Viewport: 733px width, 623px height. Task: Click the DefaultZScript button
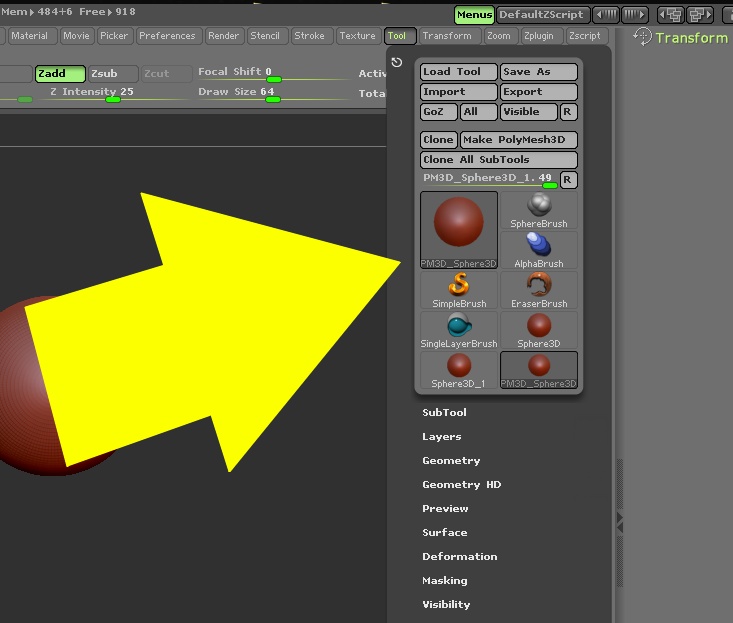[542, 15]
